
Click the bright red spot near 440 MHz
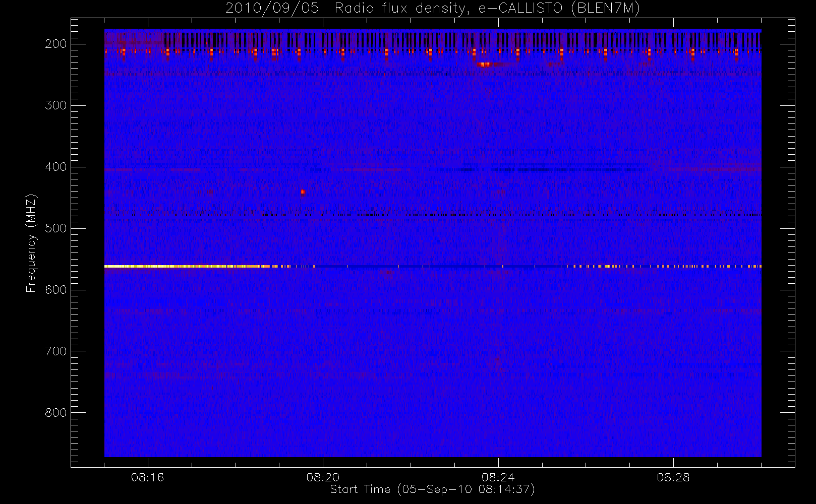(303, 192)
